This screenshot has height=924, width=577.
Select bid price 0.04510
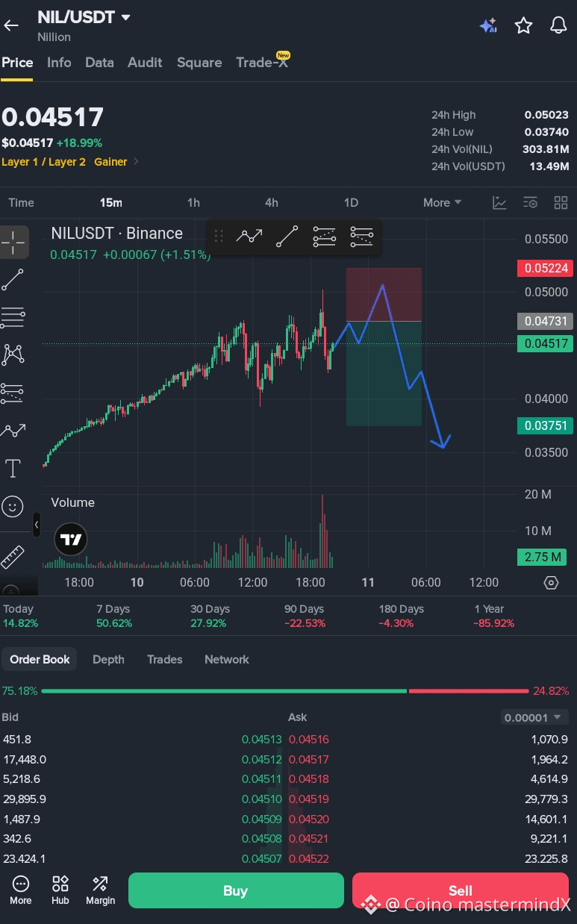click(x=261, y=799)
